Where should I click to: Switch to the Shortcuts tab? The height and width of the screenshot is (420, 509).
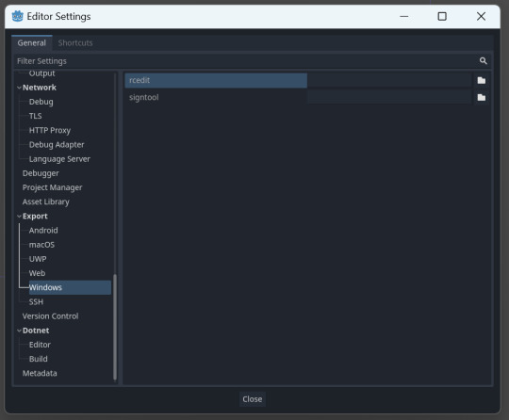75,42
